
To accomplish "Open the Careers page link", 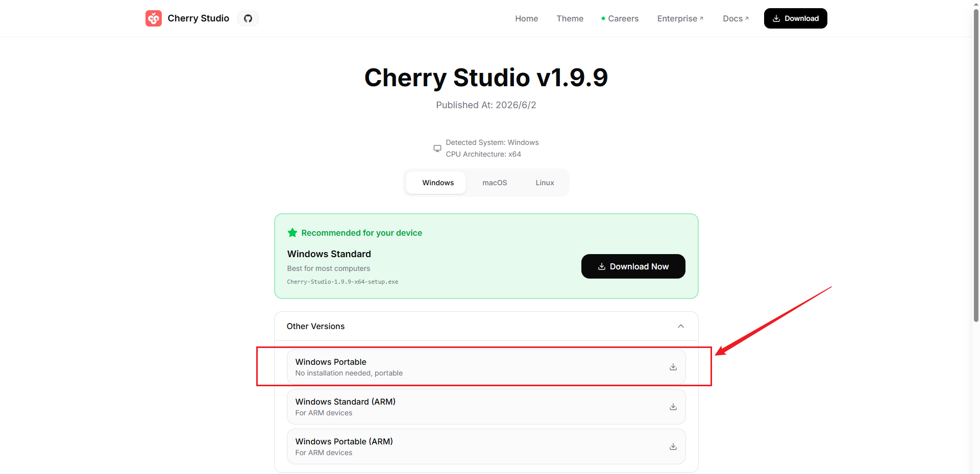I will 620,18.
